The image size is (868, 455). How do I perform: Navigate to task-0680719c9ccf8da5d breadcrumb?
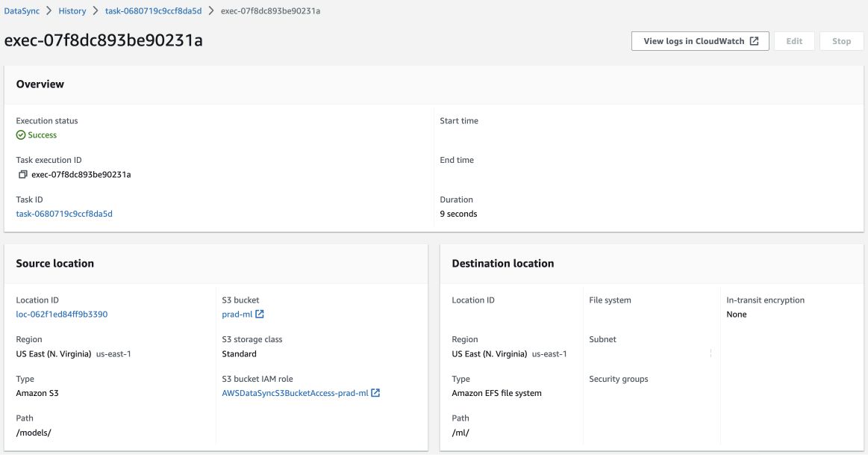[153, 11]
